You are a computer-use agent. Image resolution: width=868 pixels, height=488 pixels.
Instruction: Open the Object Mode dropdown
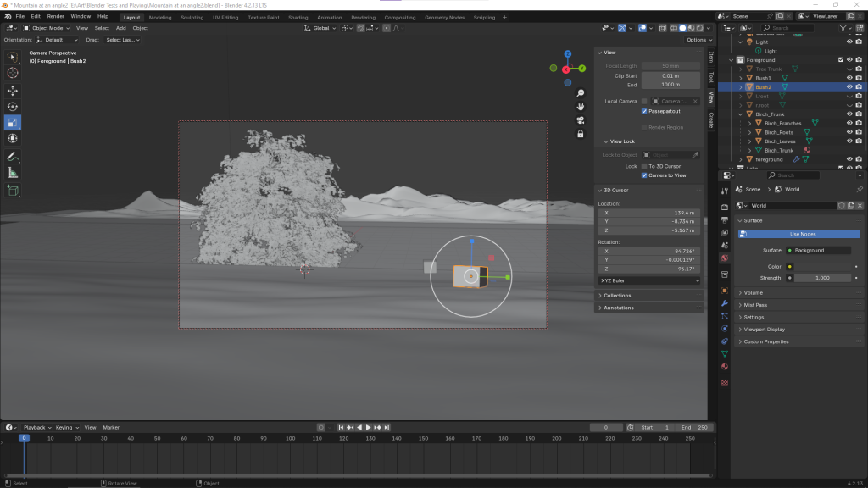click(47, 28)
